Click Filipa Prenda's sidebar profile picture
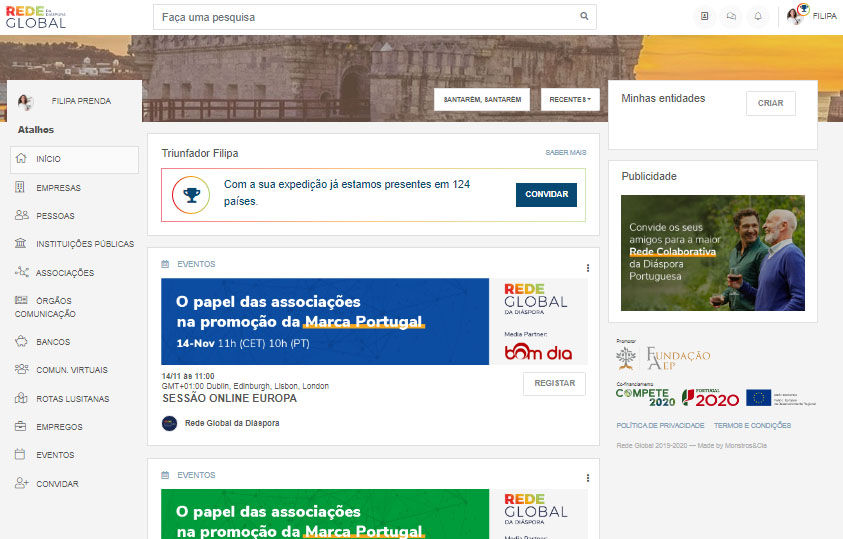The width and height of the screenshot is (843, 539). click(25, 101)
